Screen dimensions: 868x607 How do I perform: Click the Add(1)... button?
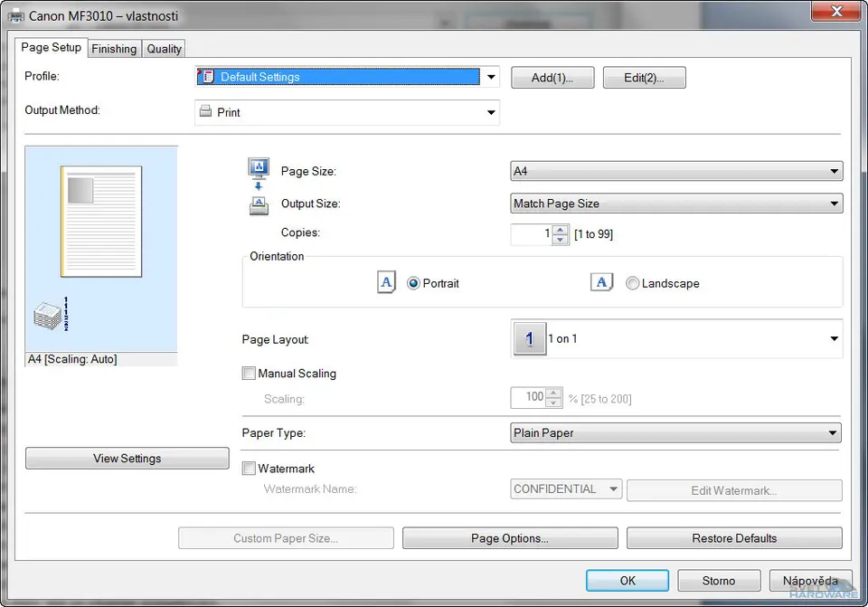[x=552, y=78]
